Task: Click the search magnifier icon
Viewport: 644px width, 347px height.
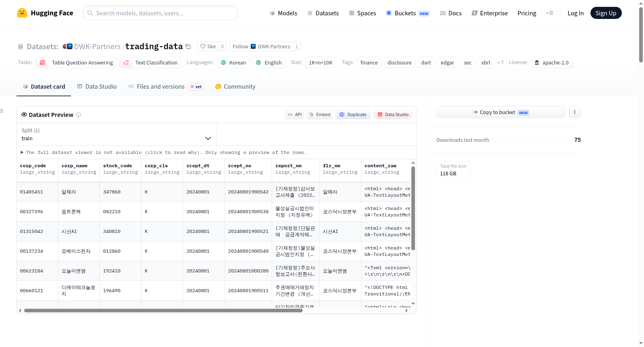Action: [x=90, y=13]
